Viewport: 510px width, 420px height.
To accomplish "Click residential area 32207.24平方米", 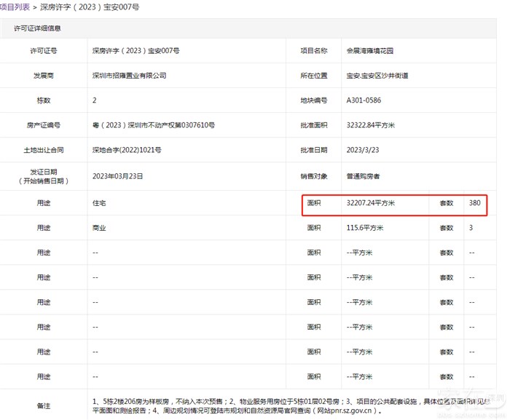I will point(370,204).
